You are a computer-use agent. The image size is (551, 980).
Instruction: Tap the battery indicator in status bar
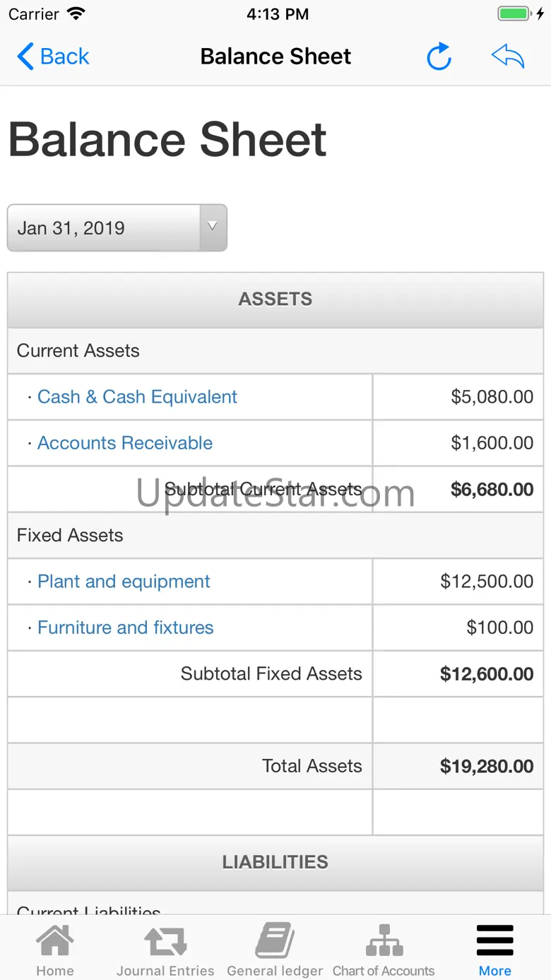(514, 13)
